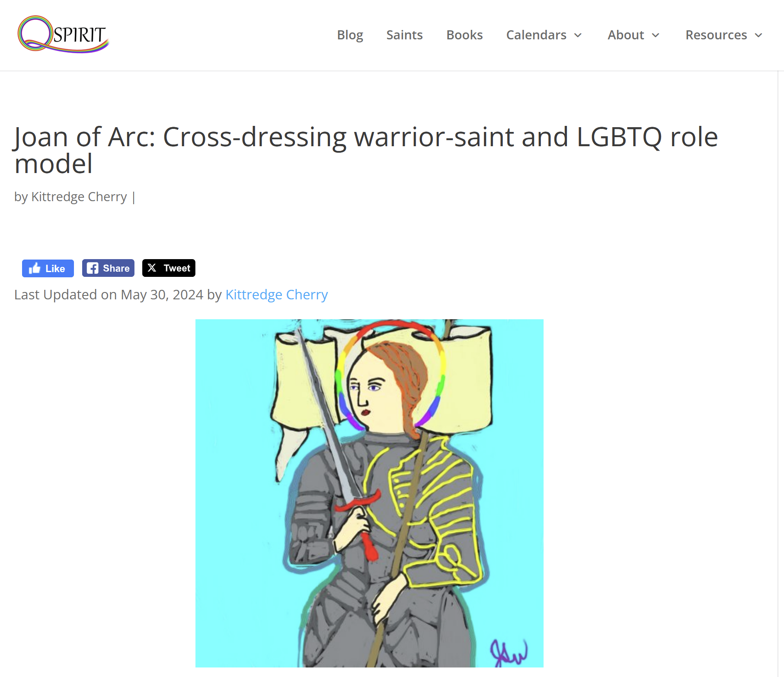Image resolution: width=784 pixels, height=677 pixels.
Task: Click the Facebook logo on the Share button
Action: point(92,268)
